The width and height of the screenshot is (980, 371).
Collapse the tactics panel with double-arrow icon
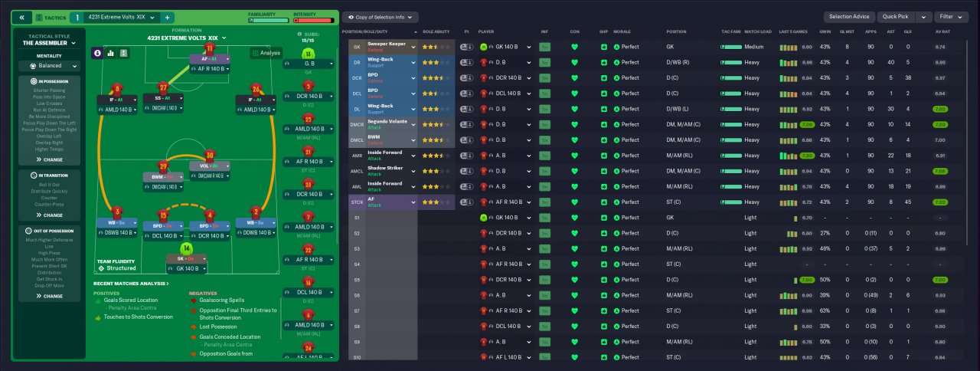(21, 17)
